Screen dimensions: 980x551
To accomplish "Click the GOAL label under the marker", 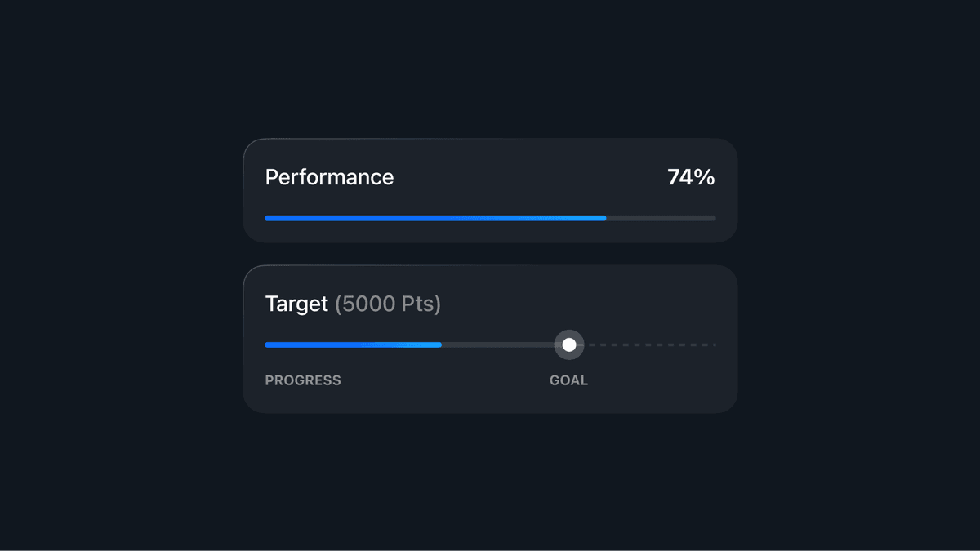I will [568, 380].
